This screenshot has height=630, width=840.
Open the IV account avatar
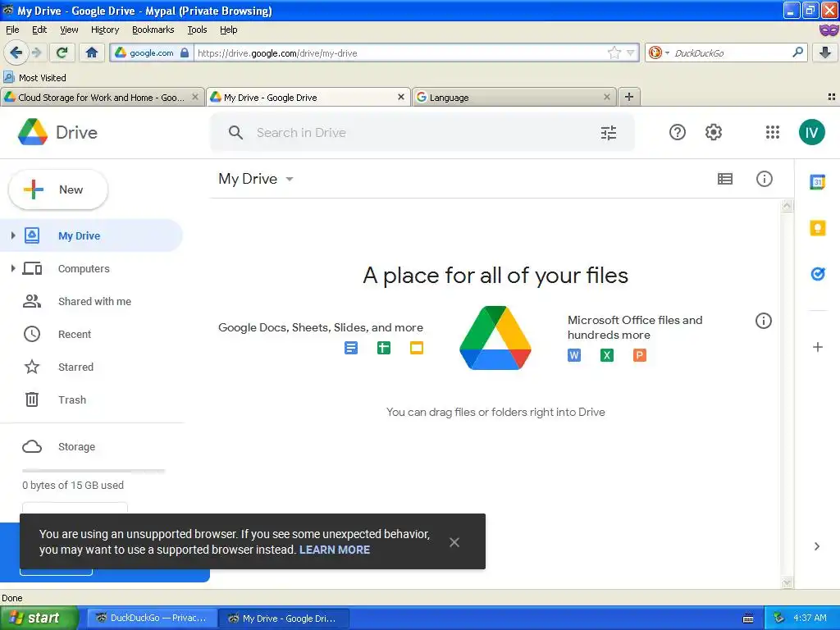(811, 132)
